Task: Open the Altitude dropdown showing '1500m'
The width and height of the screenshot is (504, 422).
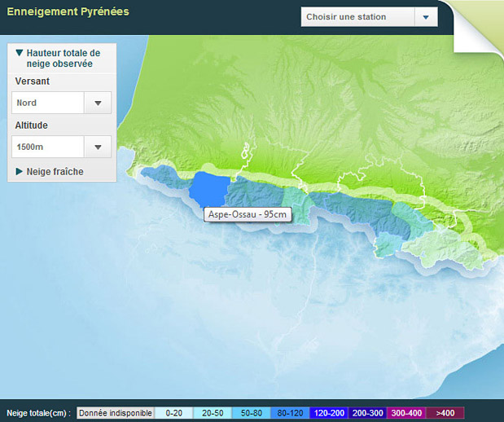Action: tap(49, 147)
